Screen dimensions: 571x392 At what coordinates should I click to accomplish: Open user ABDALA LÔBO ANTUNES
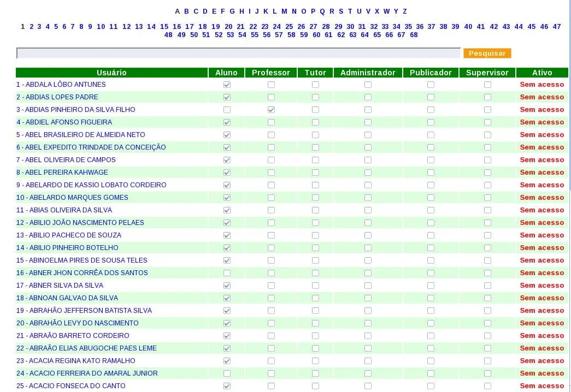click(61, 85)
